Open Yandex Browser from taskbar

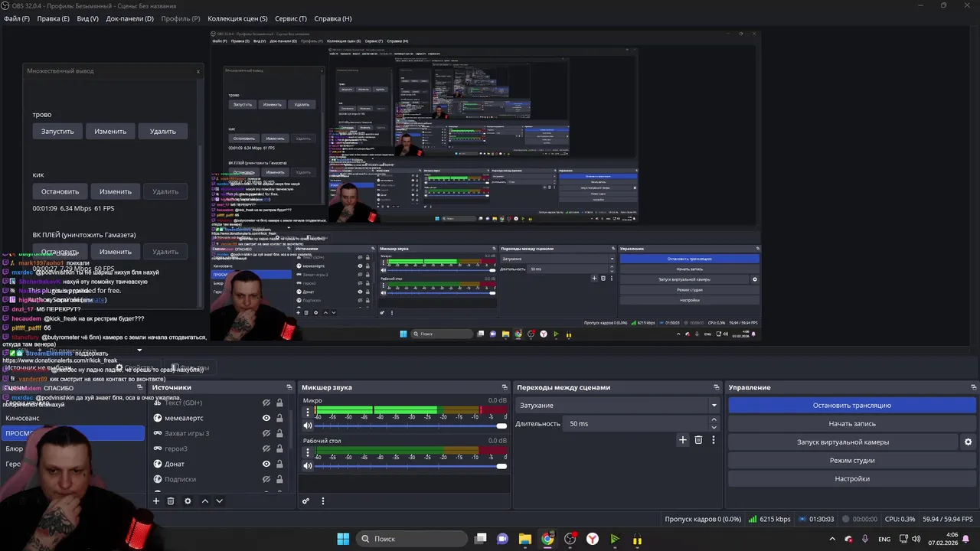click(x=593, y=539)
